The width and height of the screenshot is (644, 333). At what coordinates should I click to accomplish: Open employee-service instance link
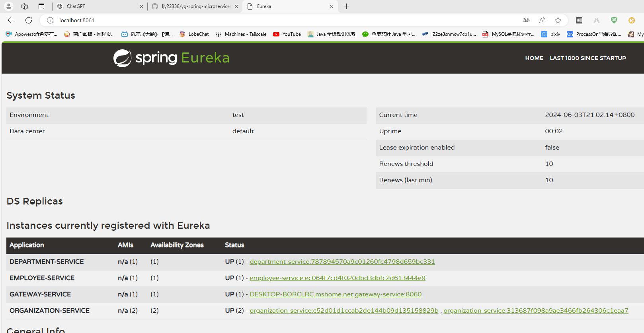pos(338,278)
